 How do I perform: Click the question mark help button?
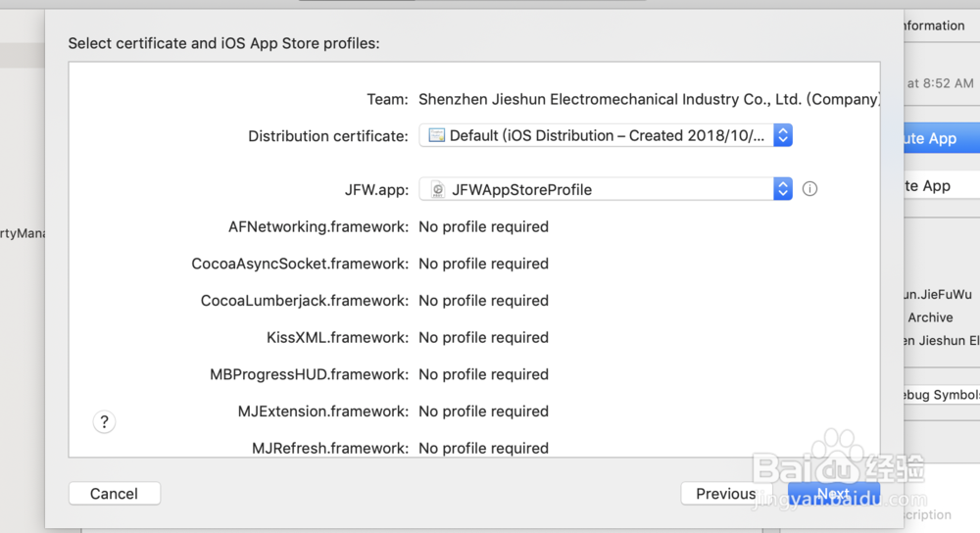coord(105,421)
